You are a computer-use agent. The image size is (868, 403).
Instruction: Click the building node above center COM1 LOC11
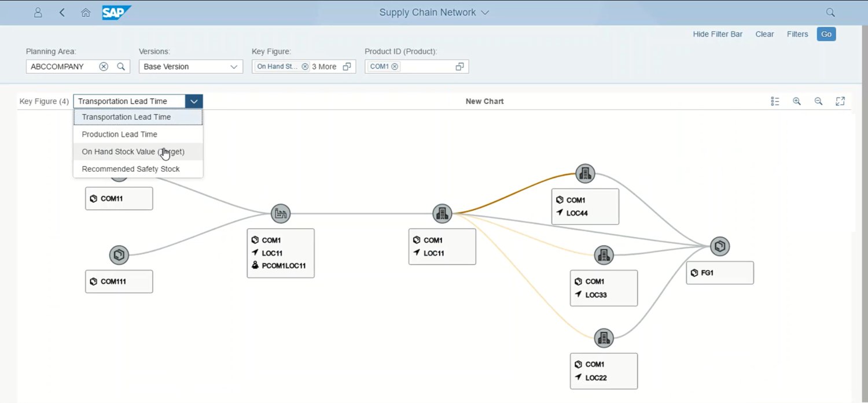(x=442, y=213)
